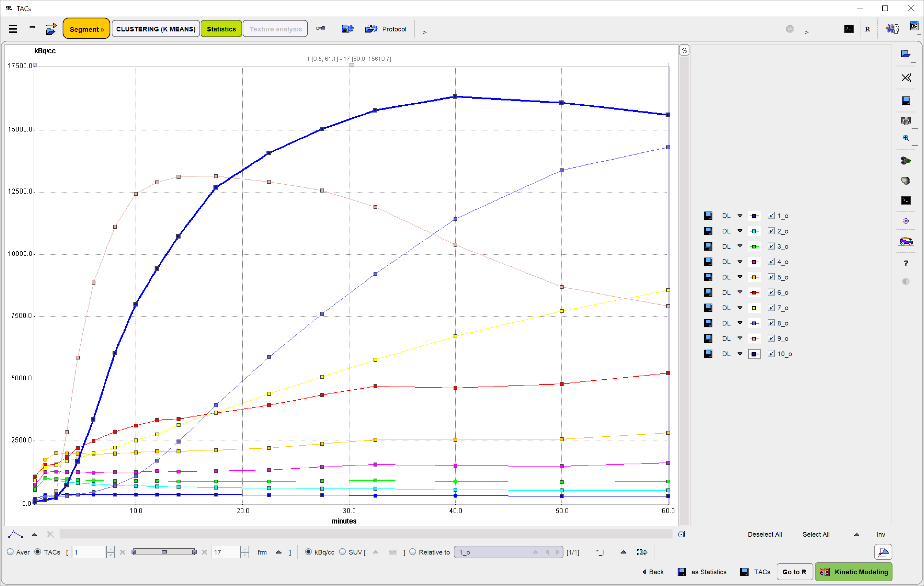Select the SUV radio button

coord(342,552)
